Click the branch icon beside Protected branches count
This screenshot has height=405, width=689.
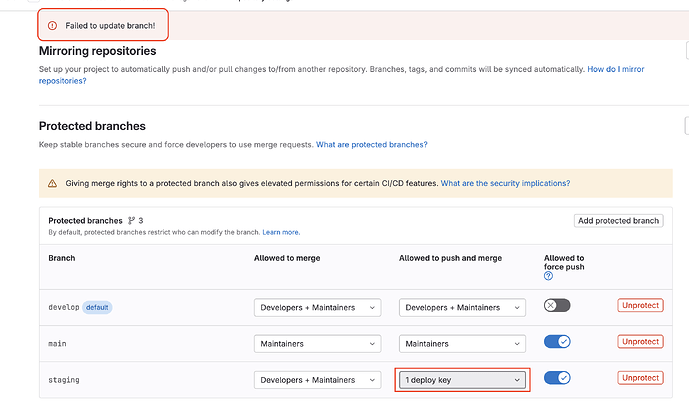131,220
